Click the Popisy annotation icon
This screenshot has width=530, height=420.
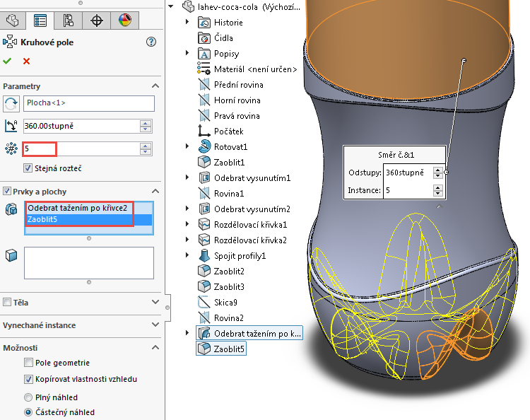(204, 54)
